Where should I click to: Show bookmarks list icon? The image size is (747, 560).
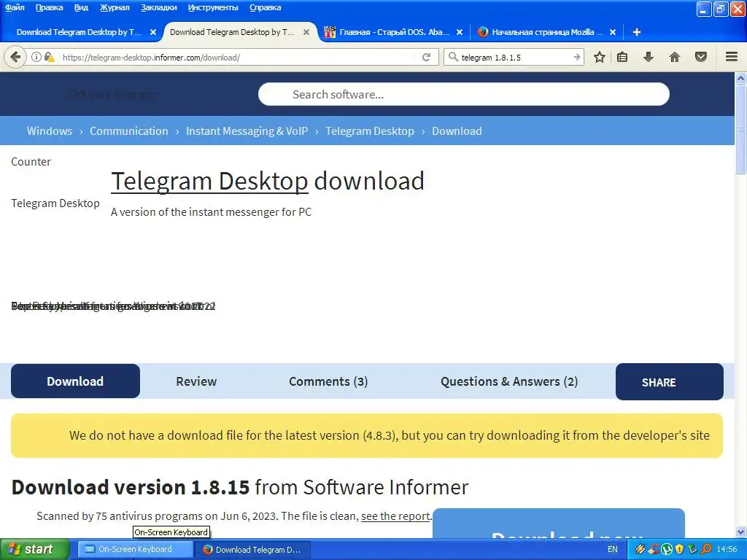[x=622, y=57]
